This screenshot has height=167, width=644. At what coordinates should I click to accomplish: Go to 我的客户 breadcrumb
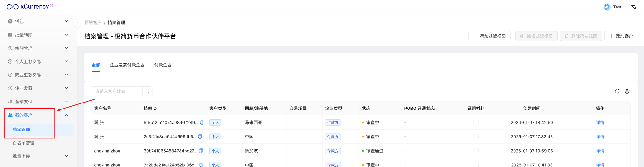coord(93,23)
